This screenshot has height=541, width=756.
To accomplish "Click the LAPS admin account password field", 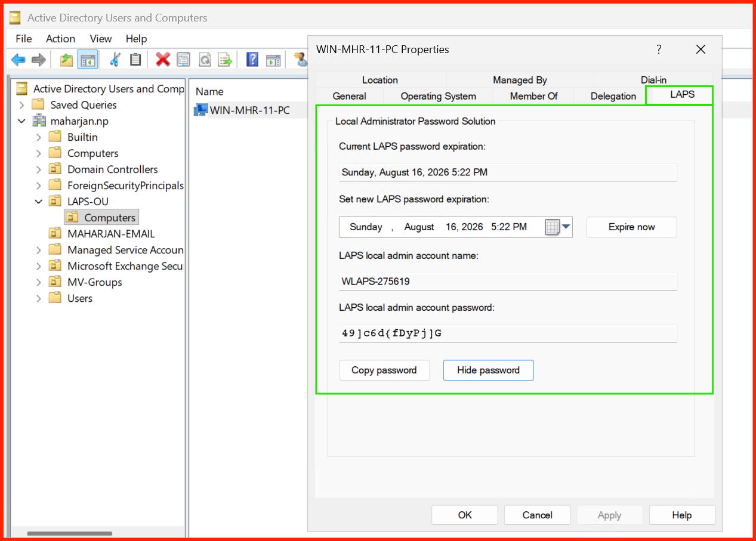I will [x=508, y=333].
